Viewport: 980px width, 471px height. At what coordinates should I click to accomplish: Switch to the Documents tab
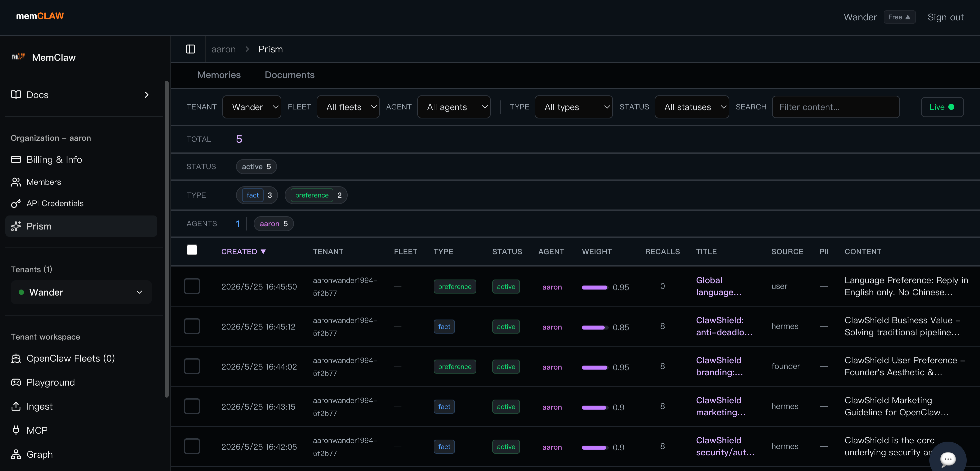[x=290, y=75]
